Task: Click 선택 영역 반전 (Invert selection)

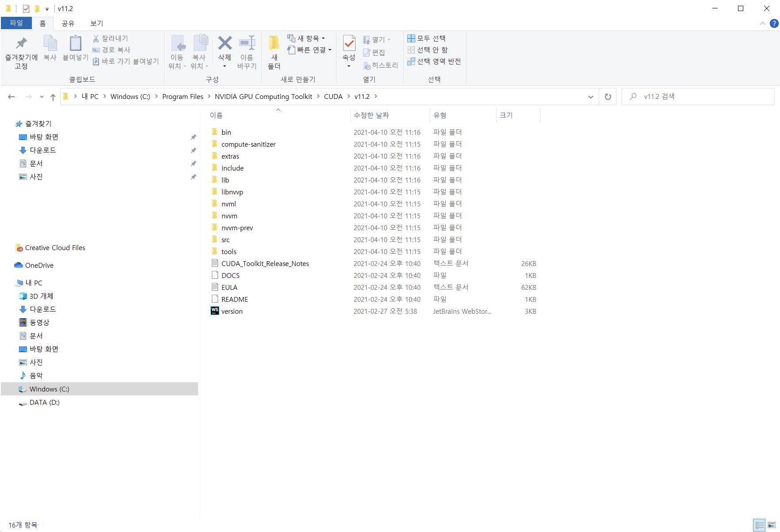Action: tap(434, 61)
